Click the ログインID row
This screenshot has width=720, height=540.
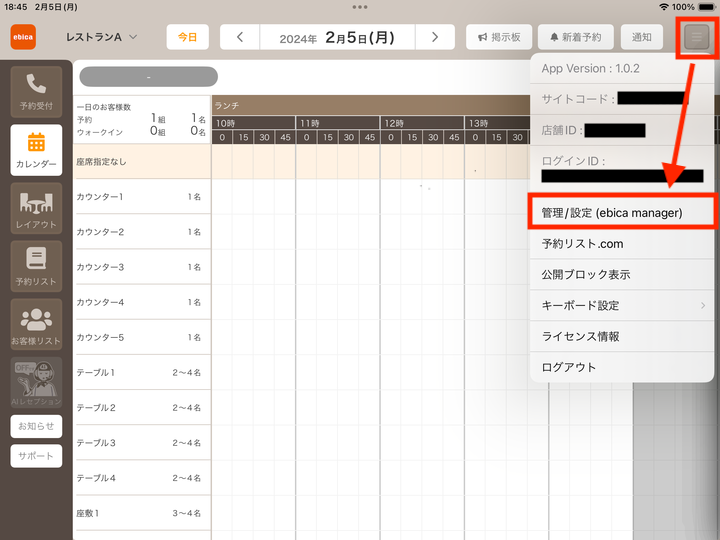point(622,169)
